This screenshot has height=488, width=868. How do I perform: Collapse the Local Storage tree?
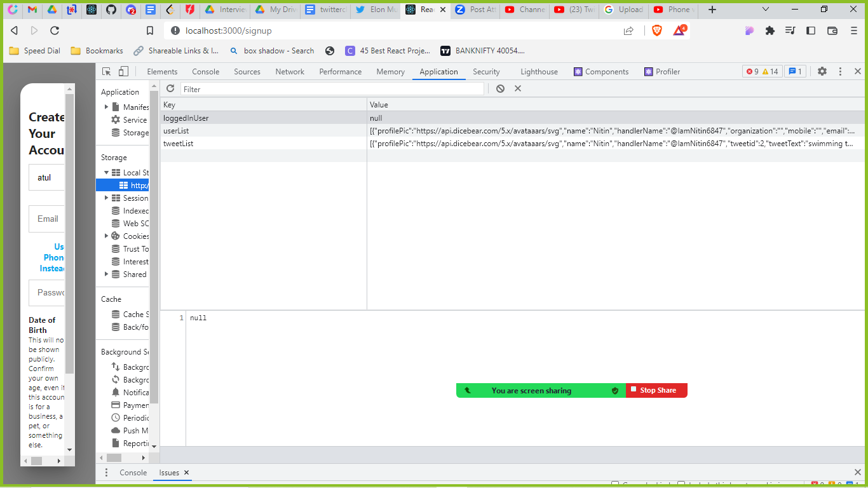click(107, 172)
